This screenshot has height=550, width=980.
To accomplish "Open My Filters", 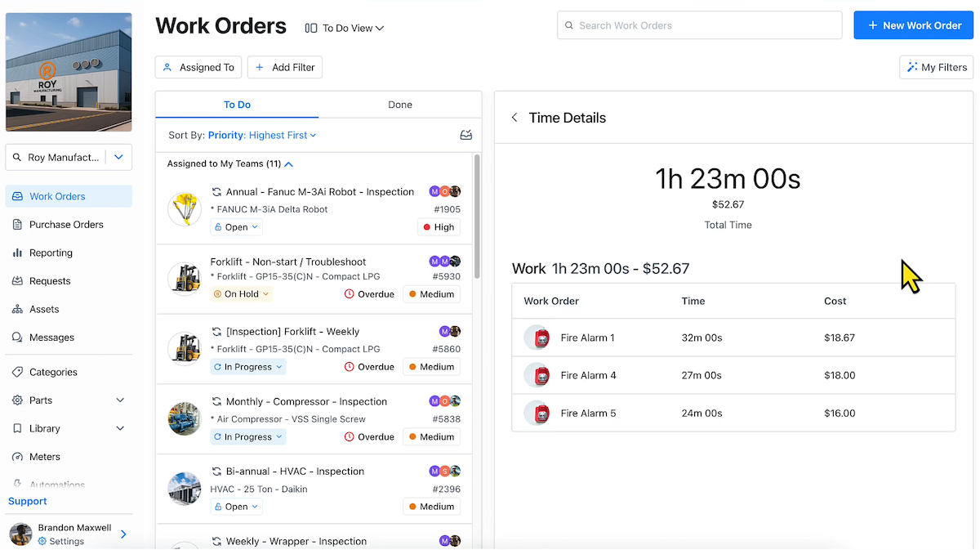I will tap(936, 67).
